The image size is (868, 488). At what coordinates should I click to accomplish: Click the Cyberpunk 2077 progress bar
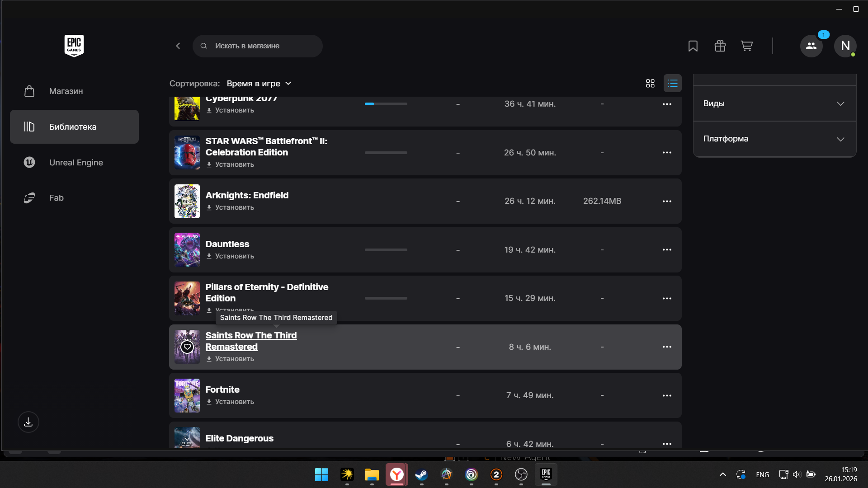click(x=386, y=104)
